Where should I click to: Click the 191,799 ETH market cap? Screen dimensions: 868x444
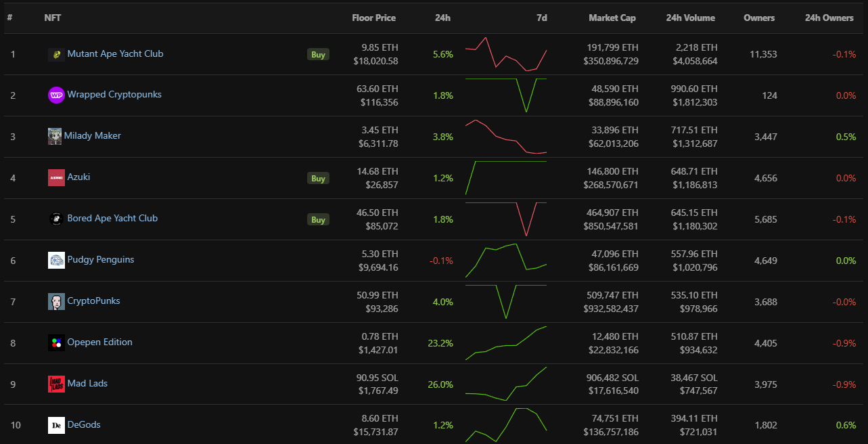(x=613, y=47)
